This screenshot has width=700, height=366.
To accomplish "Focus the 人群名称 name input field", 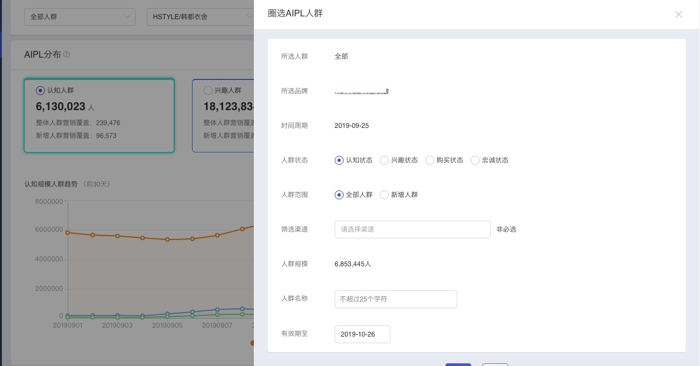I will click(x=396, y=299).
